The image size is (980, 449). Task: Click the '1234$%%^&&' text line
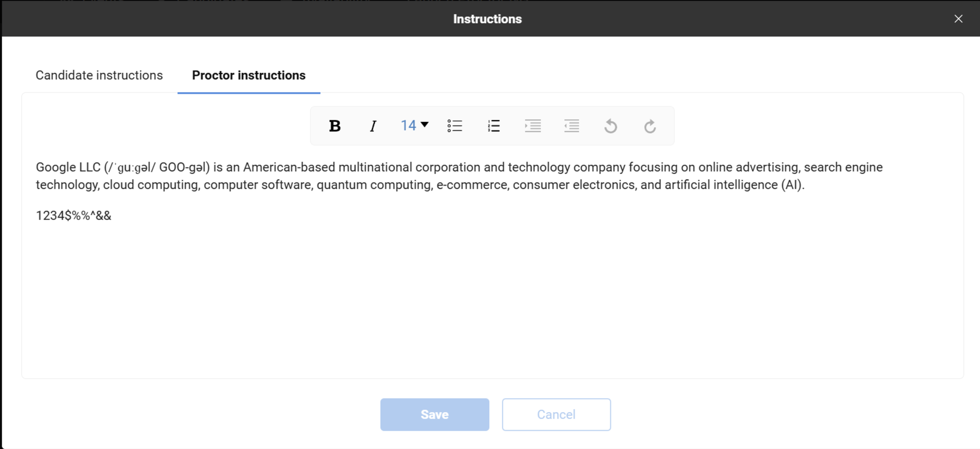74,216
